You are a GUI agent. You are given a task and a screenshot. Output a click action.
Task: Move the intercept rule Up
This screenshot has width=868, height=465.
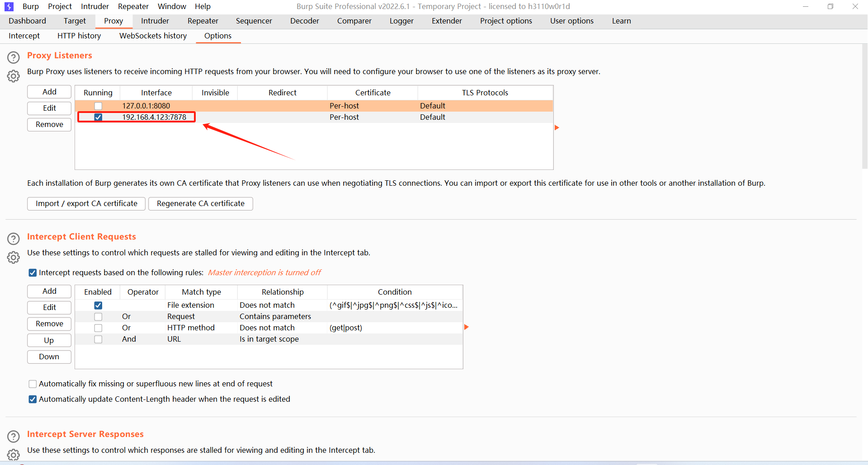click(x=49, y=340)
